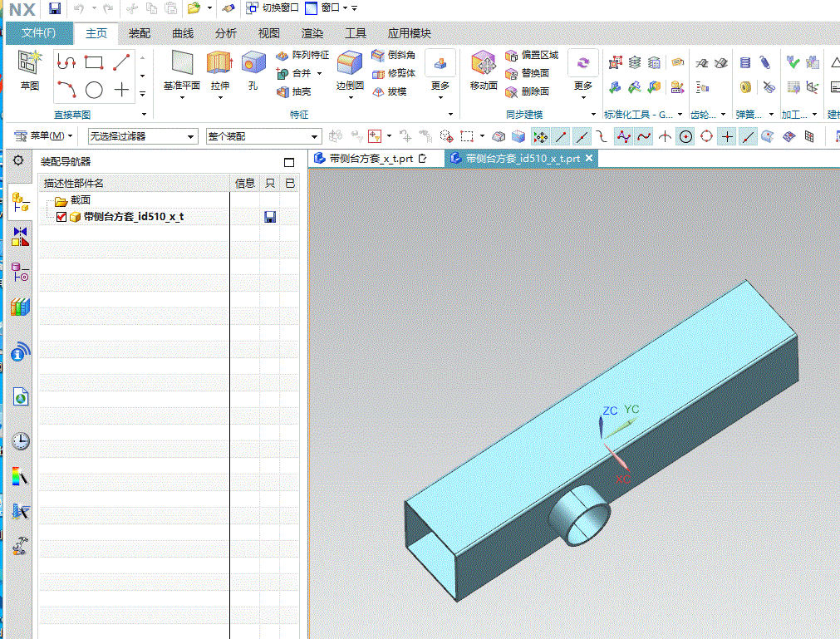Click the Save icon in the title bar
The width and height of the screenshot is (840, 639).
point(54,8)
